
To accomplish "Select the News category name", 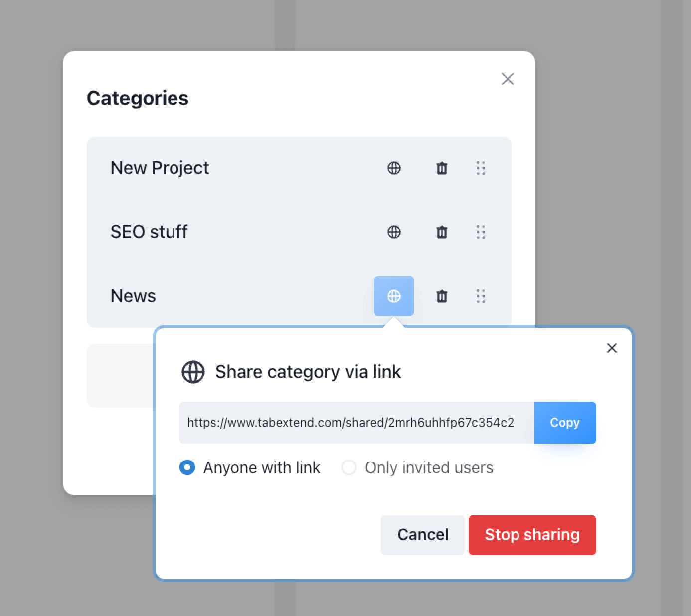I will pos(133,296).
